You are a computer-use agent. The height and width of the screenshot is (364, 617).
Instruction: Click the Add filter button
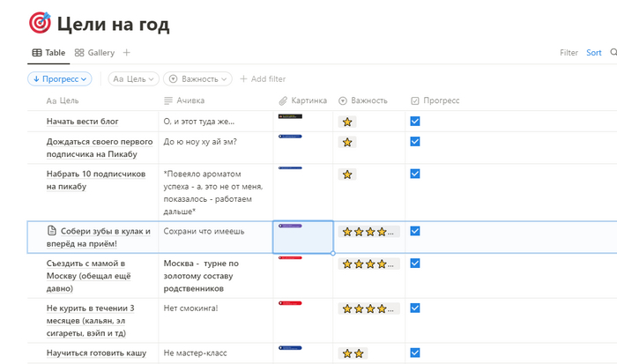pos(263,79)
